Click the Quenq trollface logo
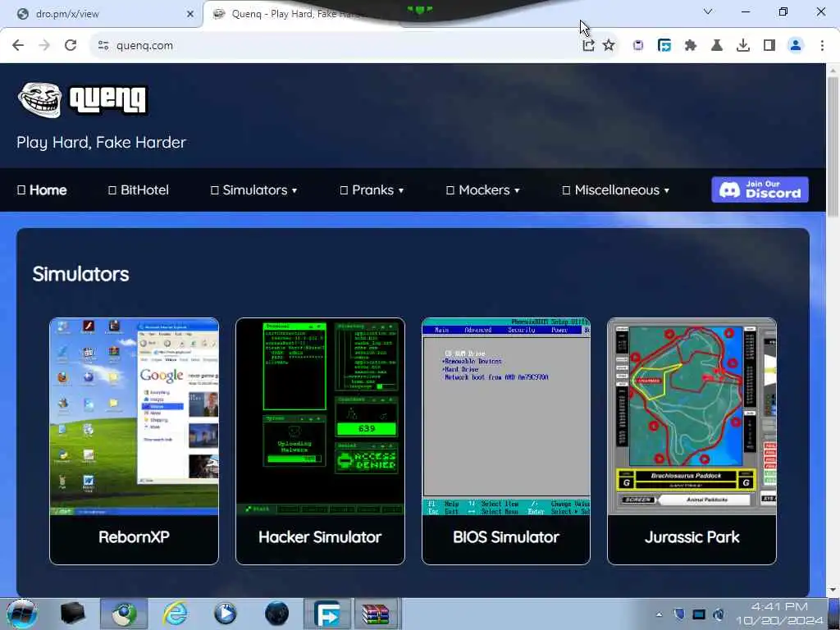The image size is (840, 630). [40, 99]
